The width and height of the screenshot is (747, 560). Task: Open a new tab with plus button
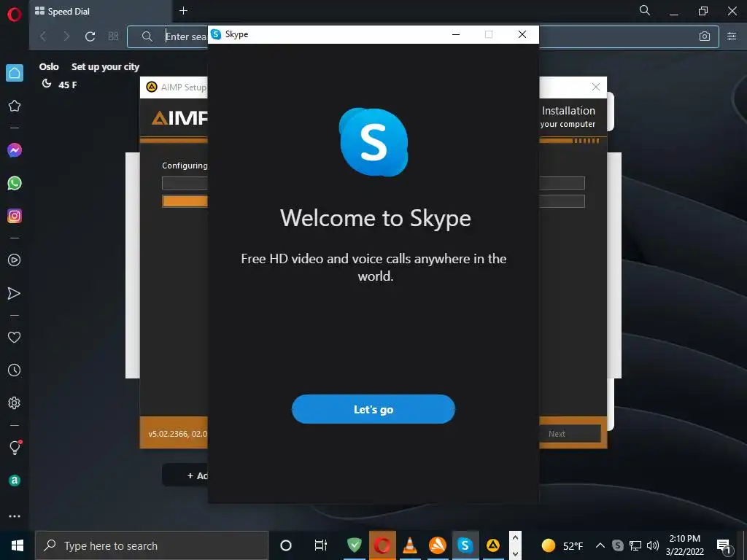click(x=183, y=10)
